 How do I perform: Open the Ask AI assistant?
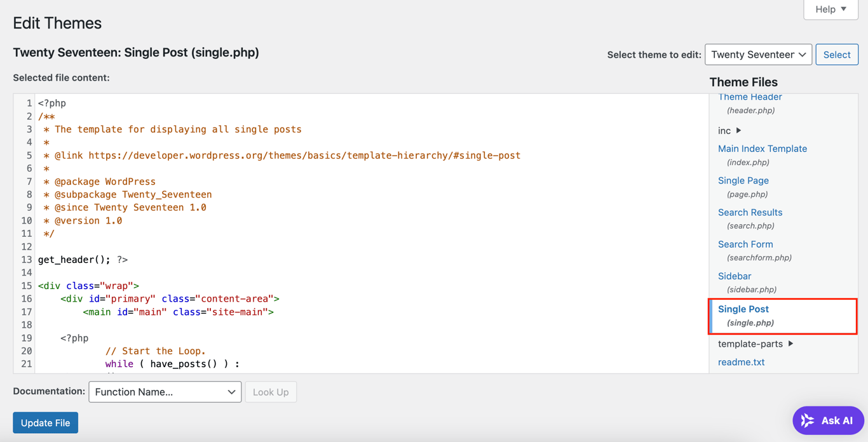click(x=828, y=420)
